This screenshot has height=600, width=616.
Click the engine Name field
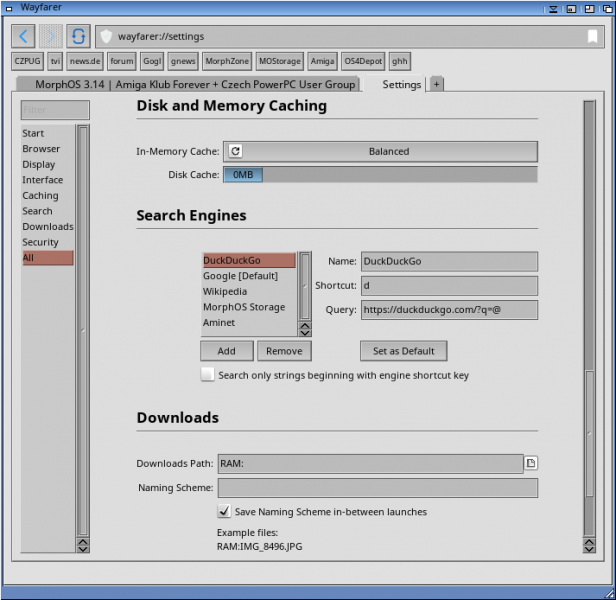[x=449, y=261]
